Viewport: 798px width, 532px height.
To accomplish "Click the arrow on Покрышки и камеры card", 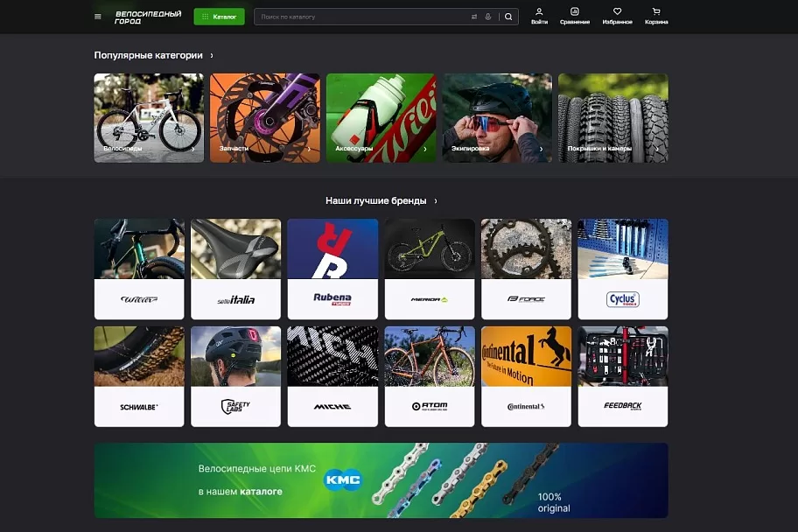I will 657,149.
